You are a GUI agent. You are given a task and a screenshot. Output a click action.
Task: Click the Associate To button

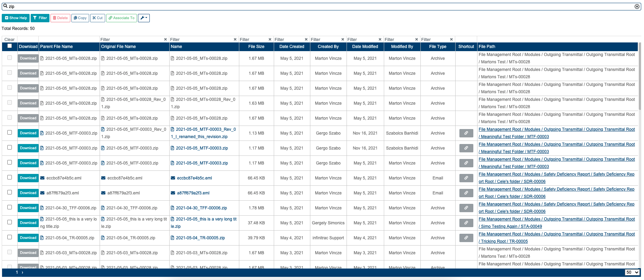point(121,18)
